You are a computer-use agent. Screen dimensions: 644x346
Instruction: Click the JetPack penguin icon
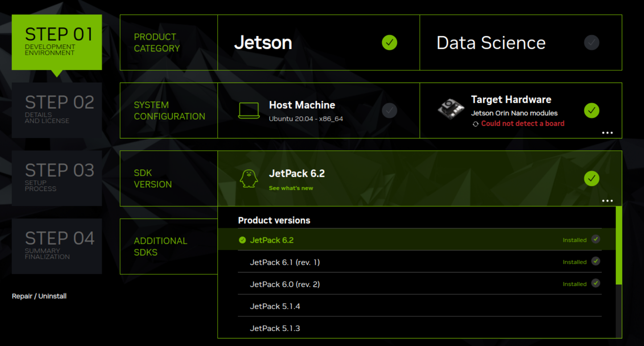[x=249, y=179]
